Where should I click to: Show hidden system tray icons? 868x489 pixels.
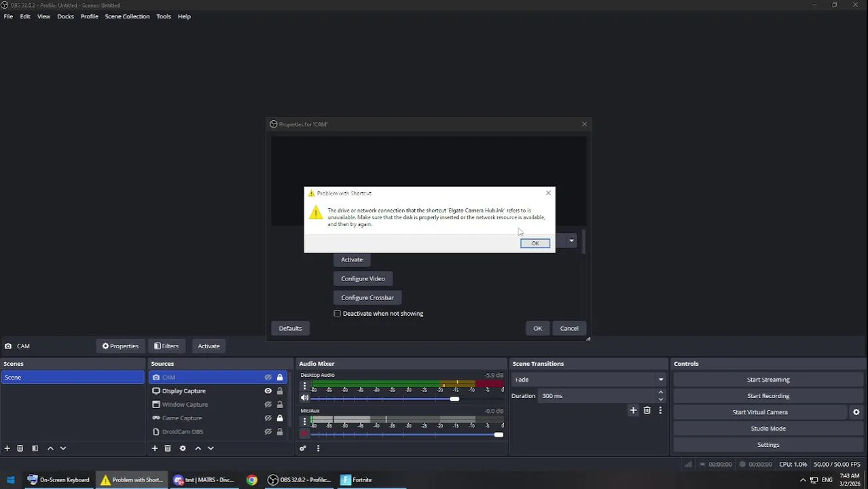click(x=803, y=480)
